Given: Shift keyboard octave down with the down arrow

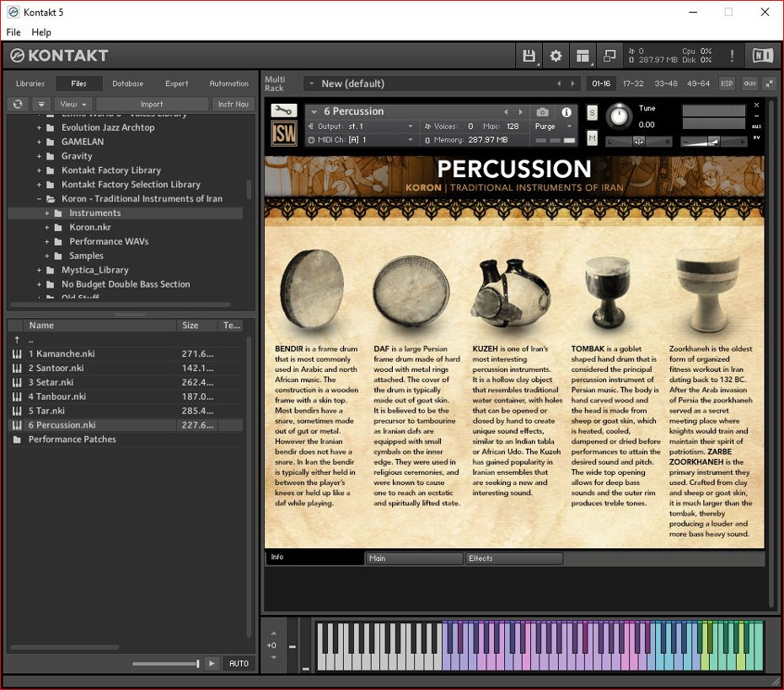Looking at the screenshot, I should click(273, 657).
